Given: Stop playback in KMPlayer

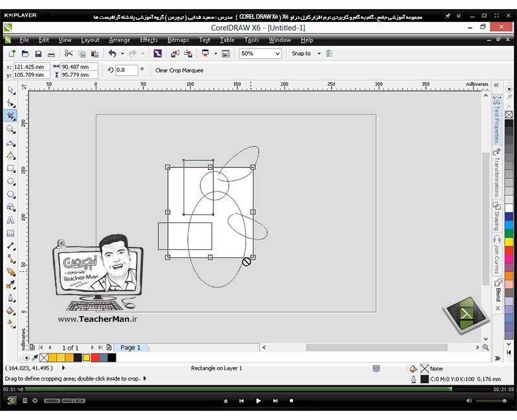Looking at the screenshot, I should (291, 401).
